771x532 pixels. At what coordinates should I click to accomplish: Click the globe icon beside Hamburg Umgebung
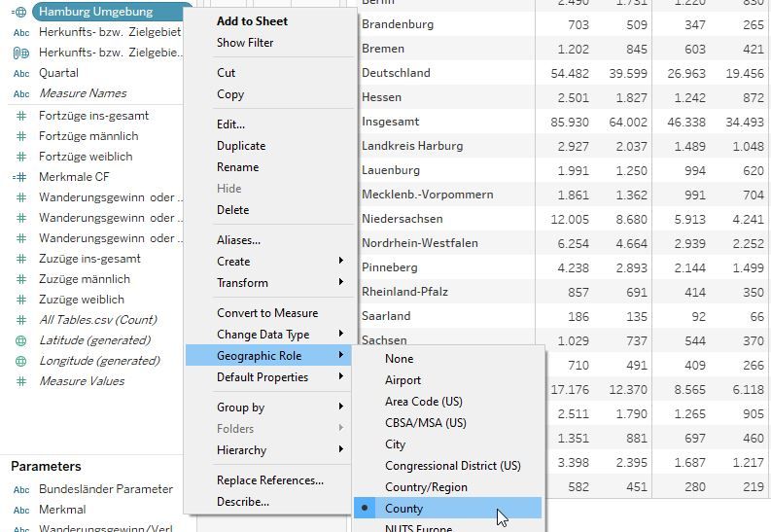[20, 12]
